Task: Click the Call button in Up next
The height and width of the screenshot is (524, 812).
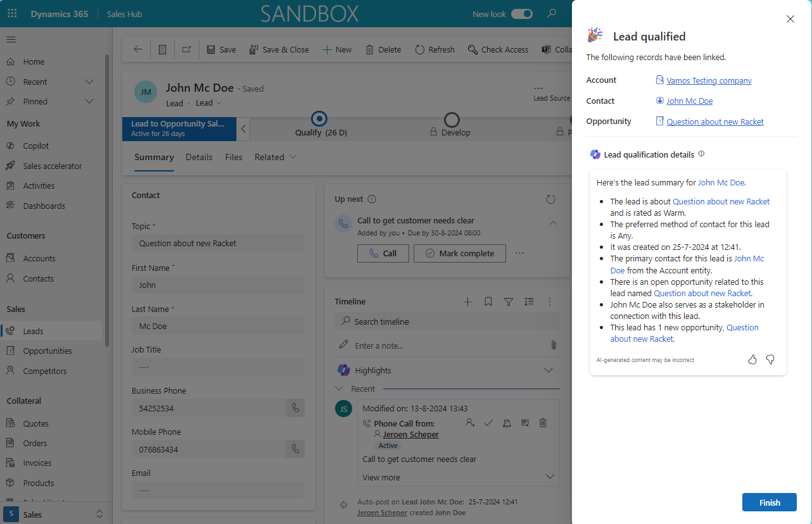Action: click(383, 253)
